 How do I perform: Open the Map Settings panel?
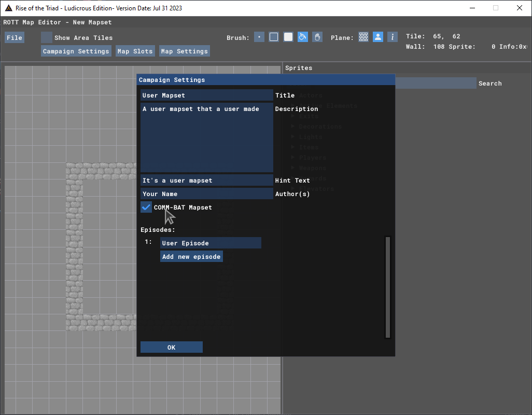185,51
